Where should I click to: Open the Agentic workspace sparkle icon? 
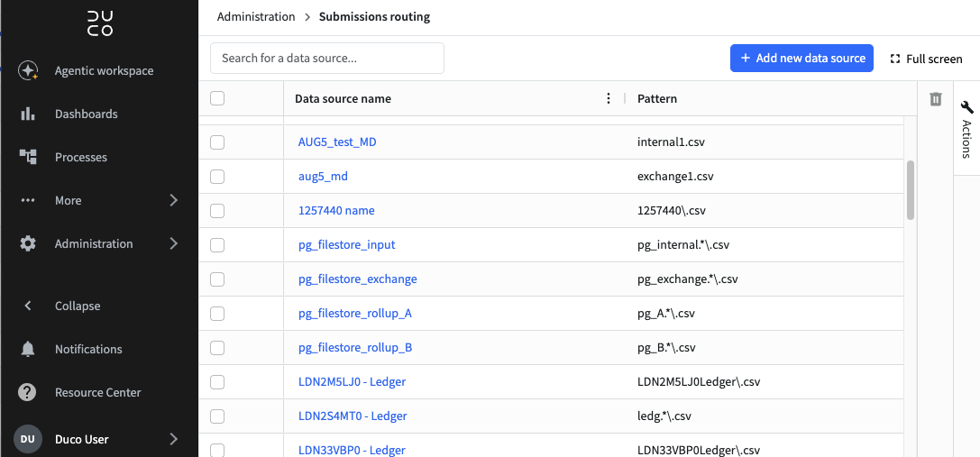point(28,70)
